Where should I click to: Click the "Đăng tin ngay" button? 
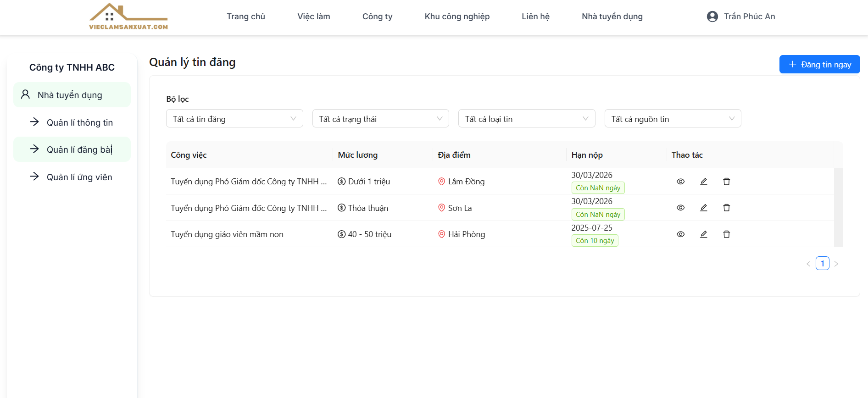[819, 65]
